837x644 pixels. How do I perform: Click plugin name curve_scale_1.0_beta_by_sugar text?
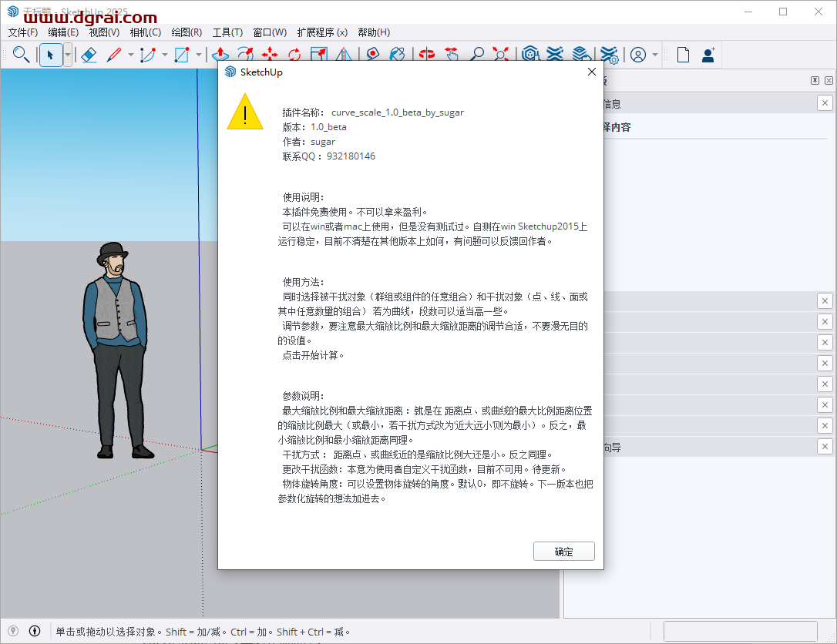[398, 112]
